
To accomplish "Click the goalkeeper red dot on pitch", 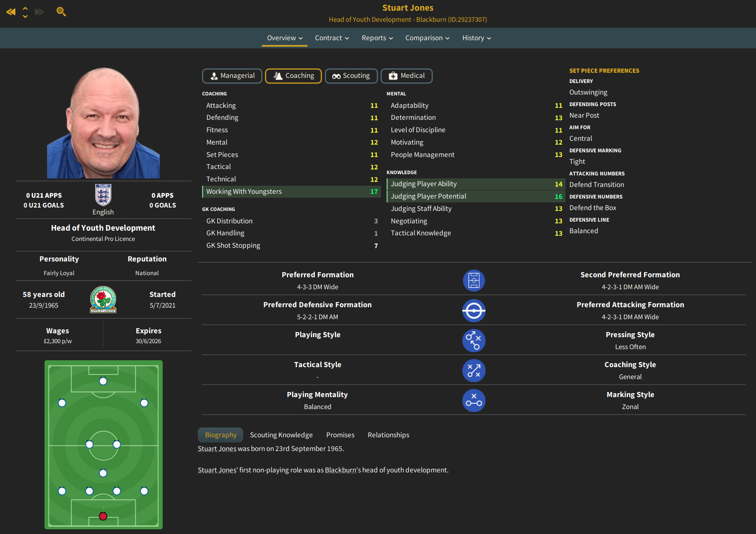I will [x=103, y=516].
